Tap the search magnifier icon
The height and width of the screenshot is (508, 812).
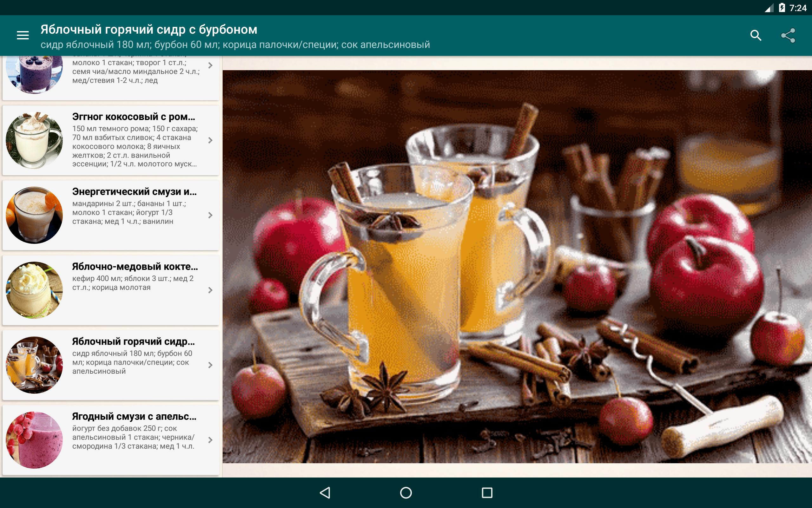click(756, 35)
